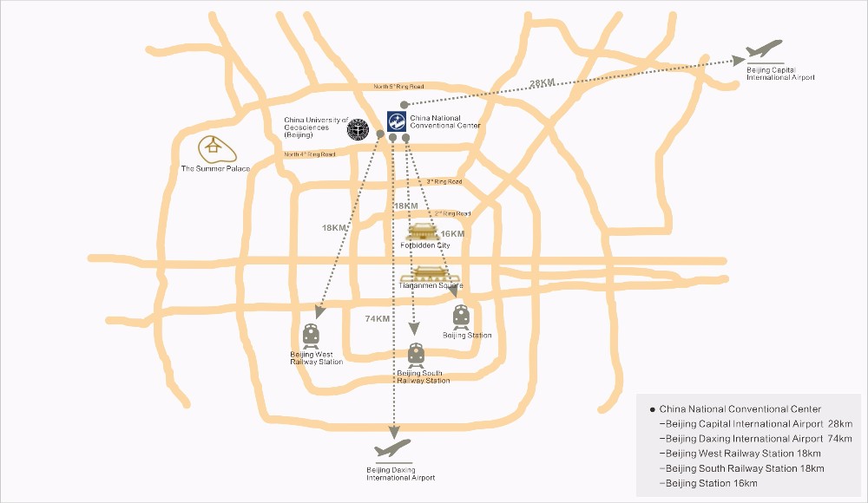The image size is (868, 503).
Task: Select the Beijing West Railway Station train icon
Action: tap(311, 336)
